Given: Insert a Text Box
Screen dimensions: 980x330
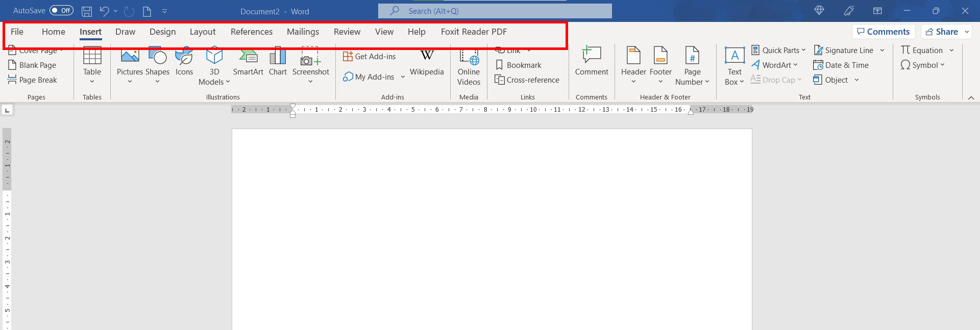Looking at the screenshot, I should point(734,66).
